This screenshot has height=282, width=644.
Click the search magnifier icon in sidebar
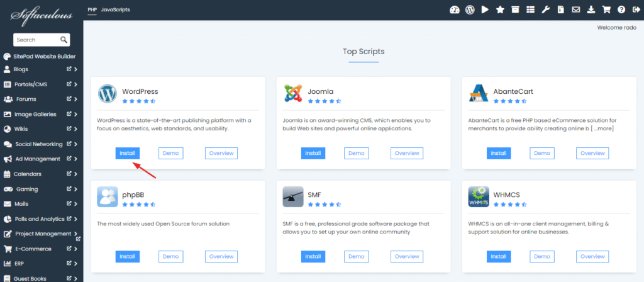tap(64, 40)
